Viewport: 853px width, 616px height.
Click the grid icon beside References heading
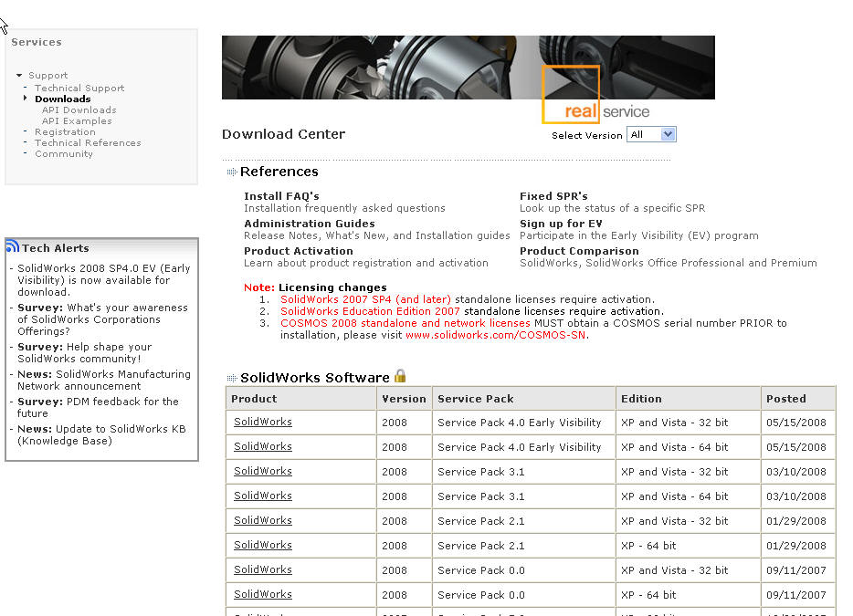[232, 172]
